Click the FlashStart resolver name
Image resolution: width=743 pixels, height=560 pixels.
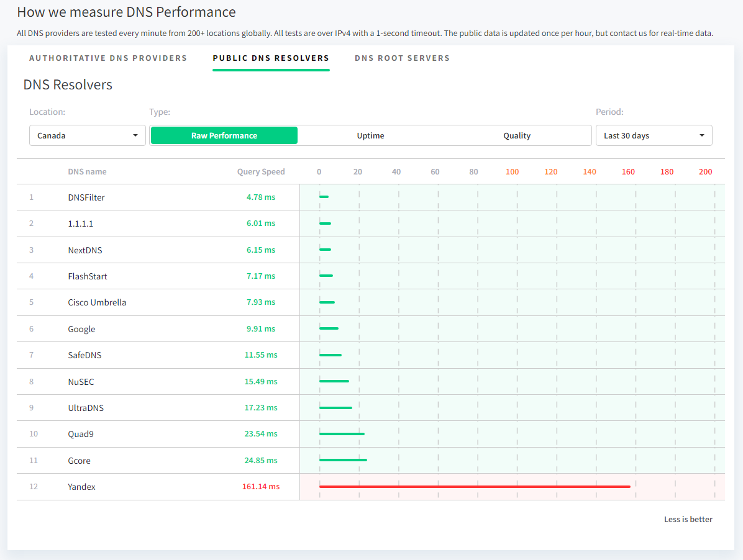[x=88, y=276]
